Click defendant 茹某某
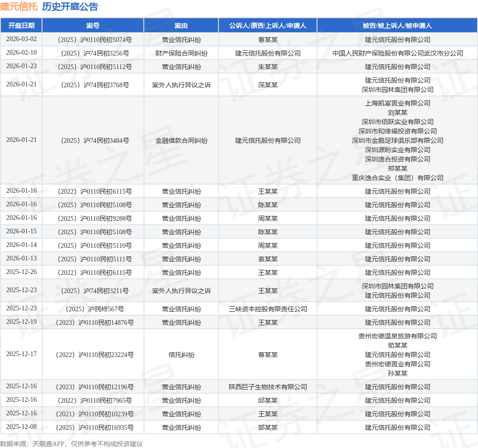 point(398,345)
